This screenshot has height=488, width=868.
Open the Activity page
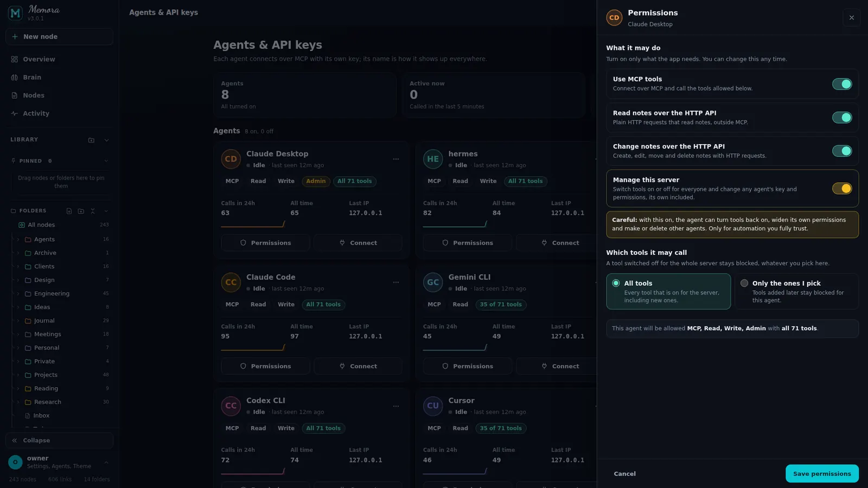[x=59, y=113]
